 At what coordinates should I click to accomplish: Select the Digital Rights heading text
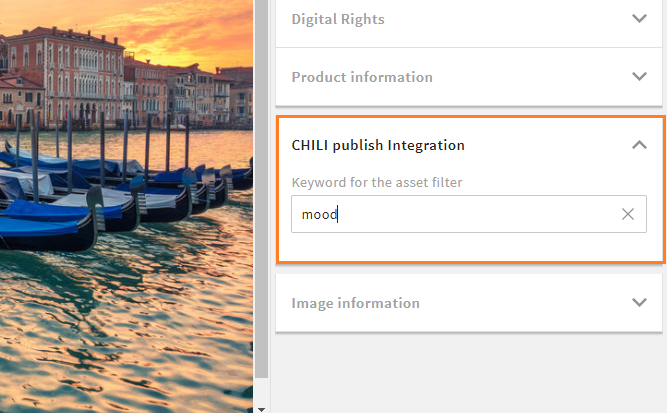pyautogui.click(x=338, y=19)
